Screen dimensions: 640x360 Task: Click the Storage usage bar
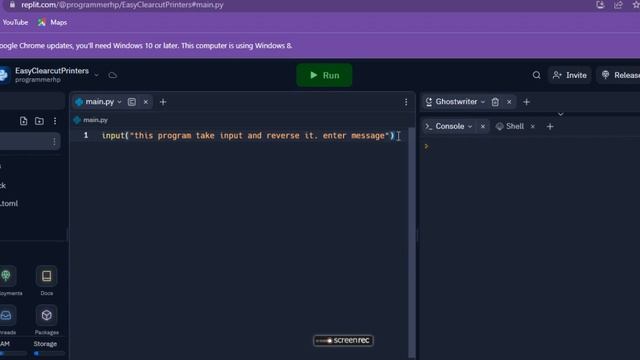click(49, 353)
